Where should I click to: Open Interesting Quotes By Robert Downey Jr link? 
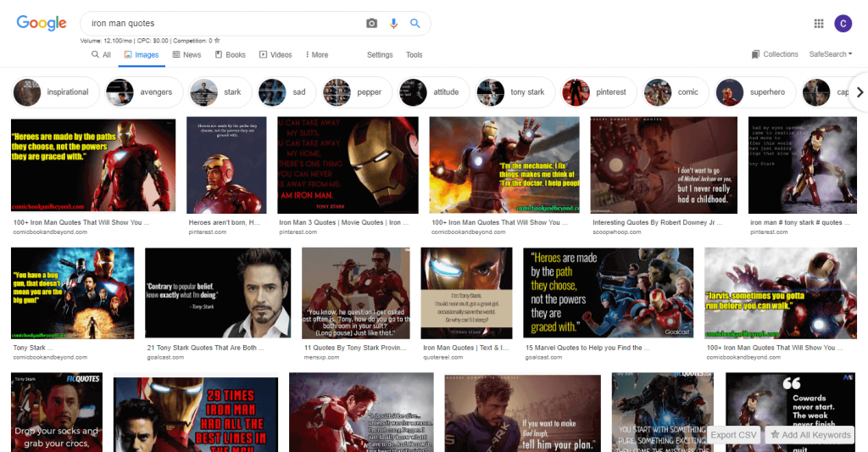pos(658,223)
